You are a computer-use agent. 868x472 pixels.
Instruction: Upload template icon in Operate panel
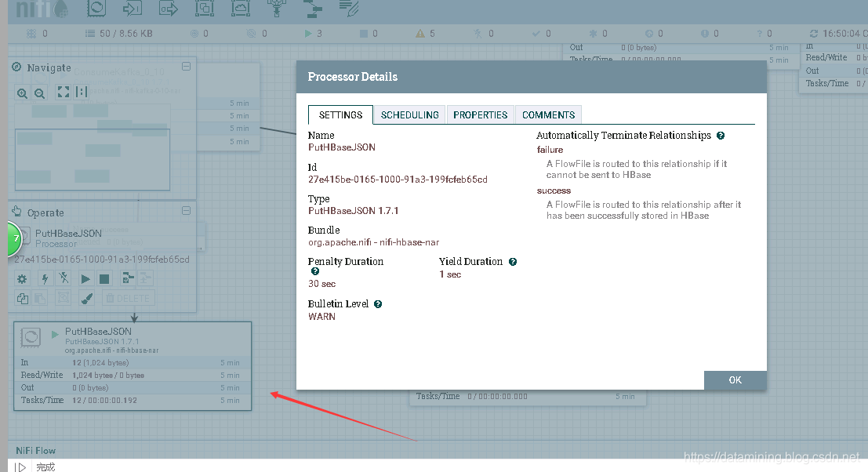point(146,278)
